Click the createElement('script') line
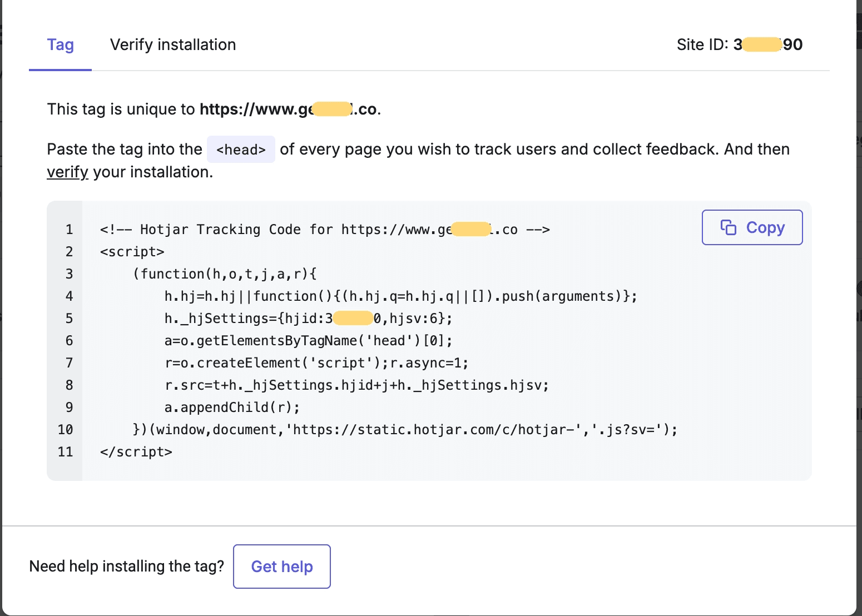The height and width of the screenshot is (616, 862). click(316, 363)
